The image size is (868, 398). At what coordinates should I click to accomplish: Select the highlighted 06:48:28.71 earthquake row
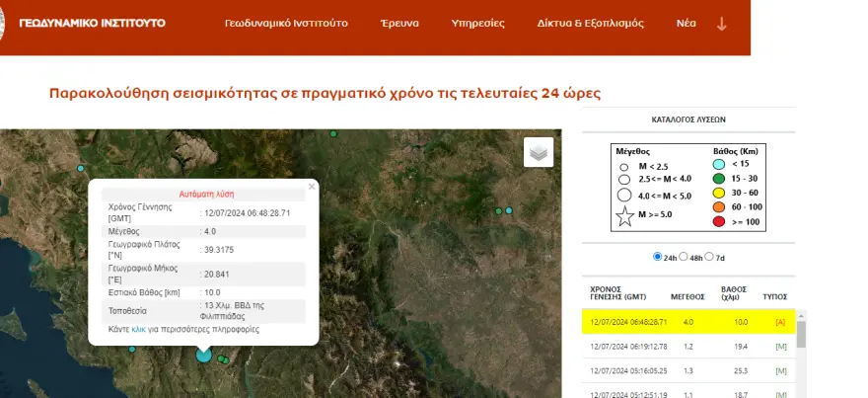pos(688,322)
